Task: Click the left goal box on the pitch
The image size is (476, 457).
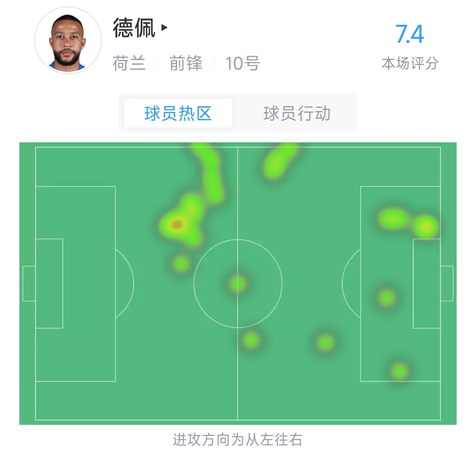Action: click(x=49, y=283)
